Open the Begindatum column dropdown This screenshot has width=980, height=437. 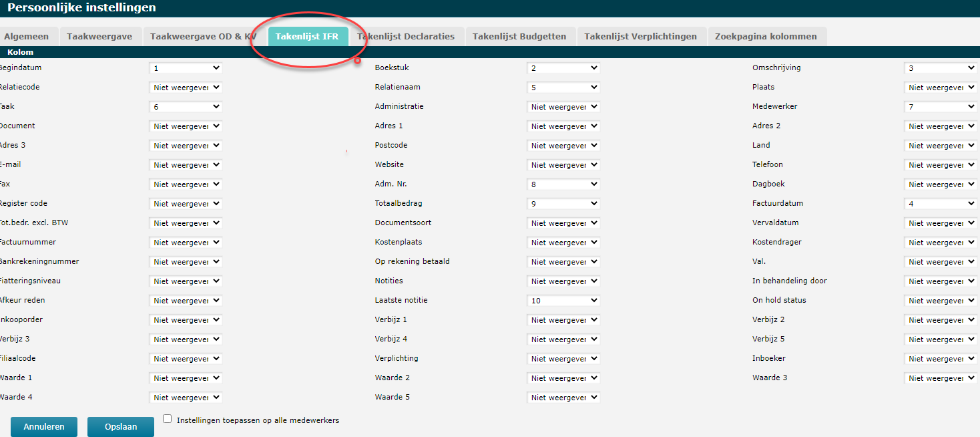pyautogui.click(x=186, y=68)
